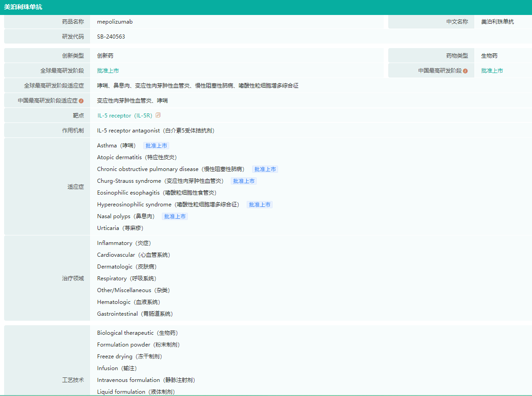The height and width of the screenshot is (396, 532).
Task: Click 批准上市 tag beside Hypereosinophilic syndrome
Action: click(x=259, y=205)
